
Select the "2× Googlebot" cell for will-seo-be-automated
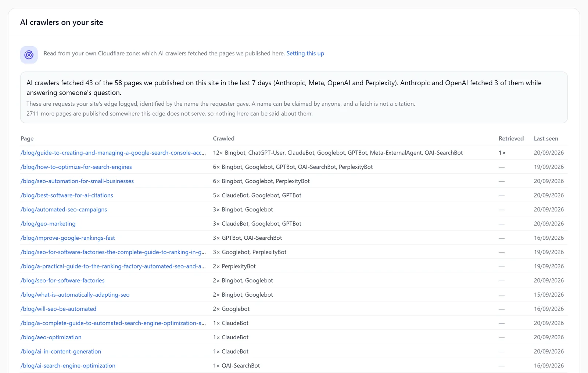[x=231, y=309]
